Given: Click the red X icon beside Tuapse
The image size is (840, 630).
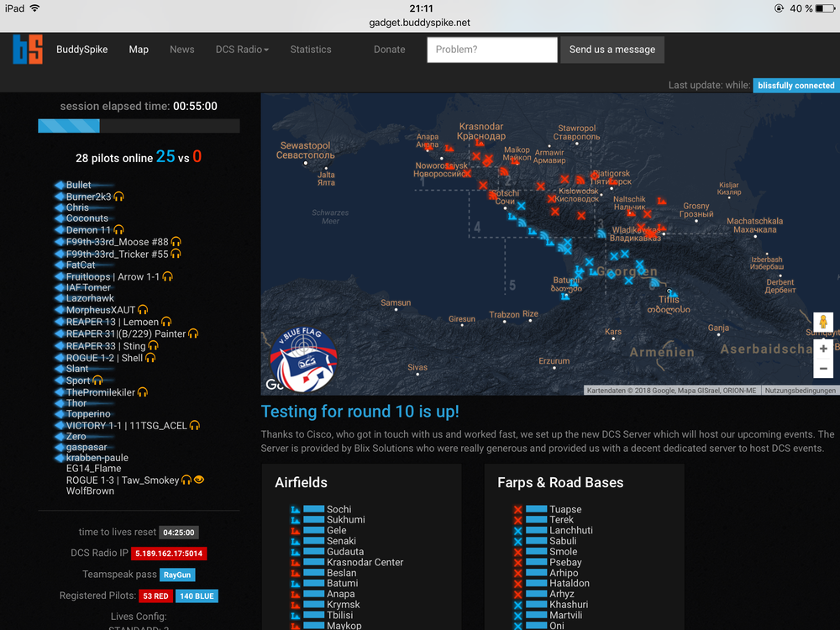Looking at the screenshot, I should [x=517, y=510].
